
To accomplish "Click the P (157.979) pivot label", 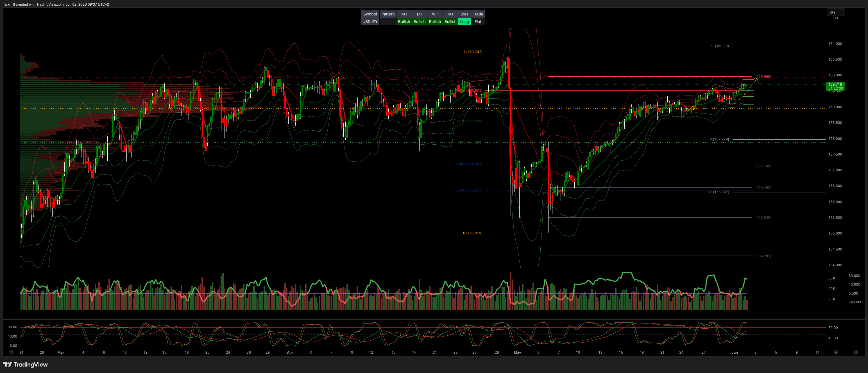I will point(719,139).
